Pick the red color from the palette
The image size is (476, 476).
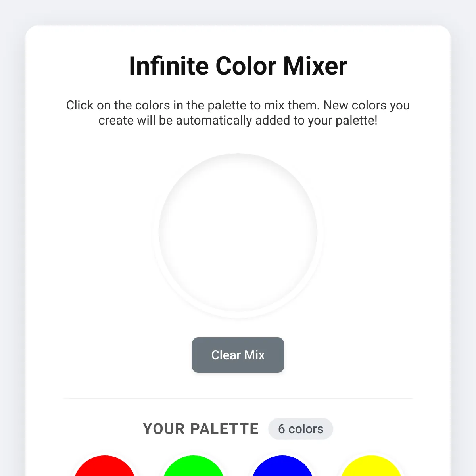pyautogui.click(x=105, y=468)
